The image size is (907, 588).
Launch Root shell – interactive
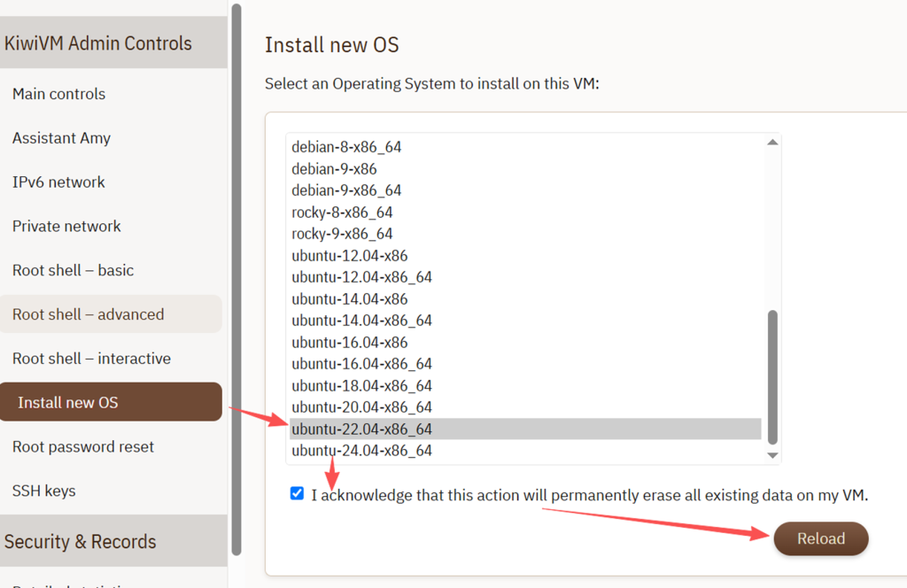[91, 359]
